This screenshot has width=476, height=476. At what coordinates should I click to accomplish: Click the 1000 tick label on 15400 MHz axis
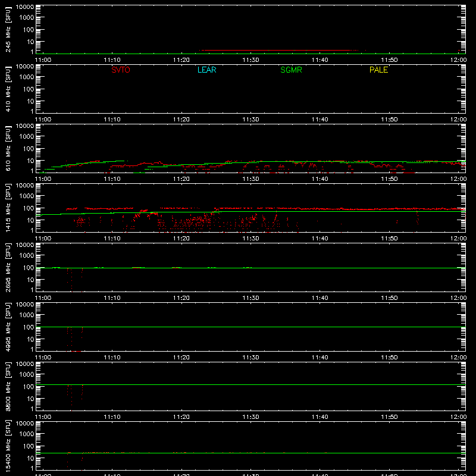(x=27, y=434)
